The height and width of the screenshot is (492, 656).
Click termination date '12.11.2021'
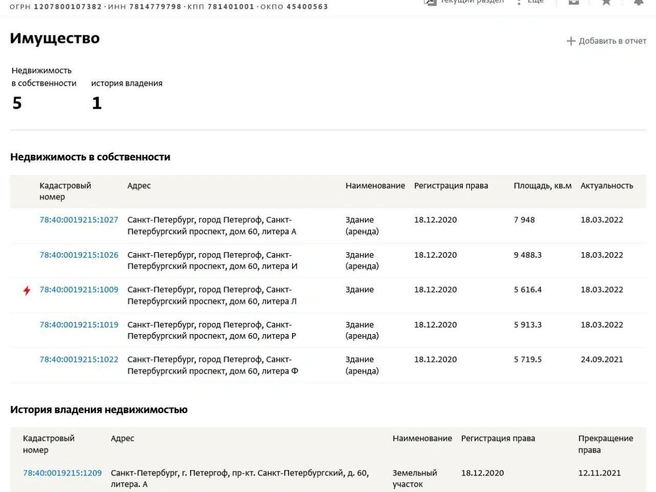point(600,473)
